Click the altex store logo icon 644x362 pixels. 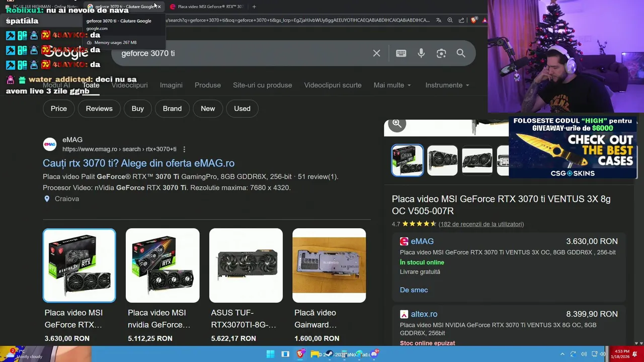pyautogui.click(x=404, y=314)
